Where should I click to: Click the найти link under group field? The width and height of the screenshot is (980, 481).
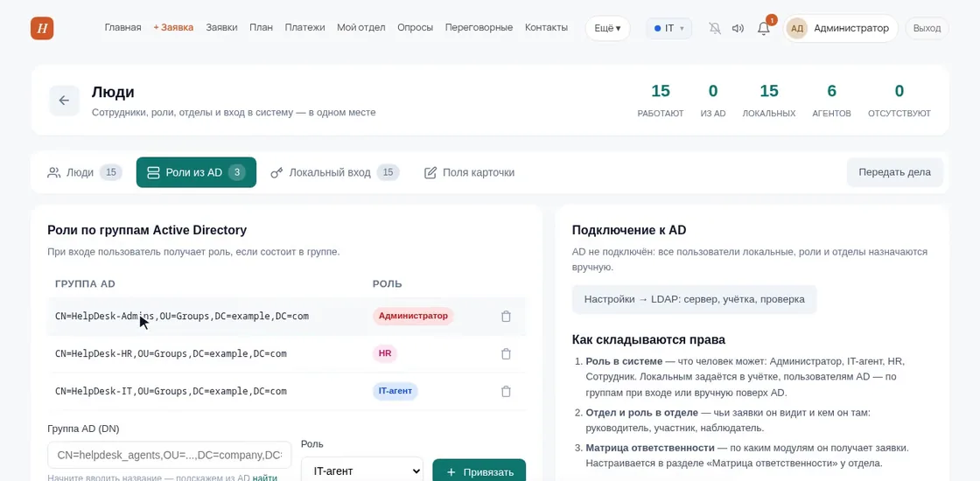pyautogui.click(x=265, y=478)
